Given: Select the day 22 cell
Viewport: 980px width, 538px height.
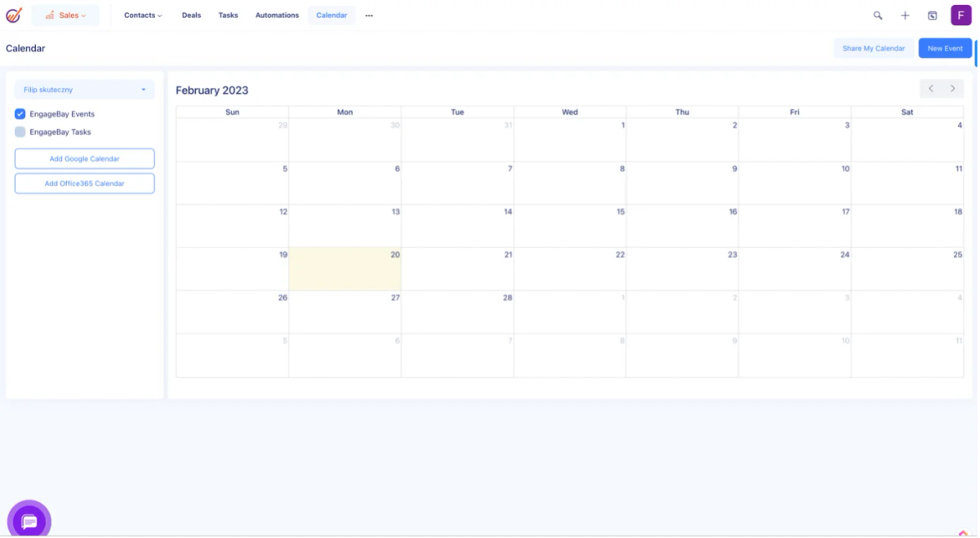Looking at the screenshot, I should coord(570,269).
